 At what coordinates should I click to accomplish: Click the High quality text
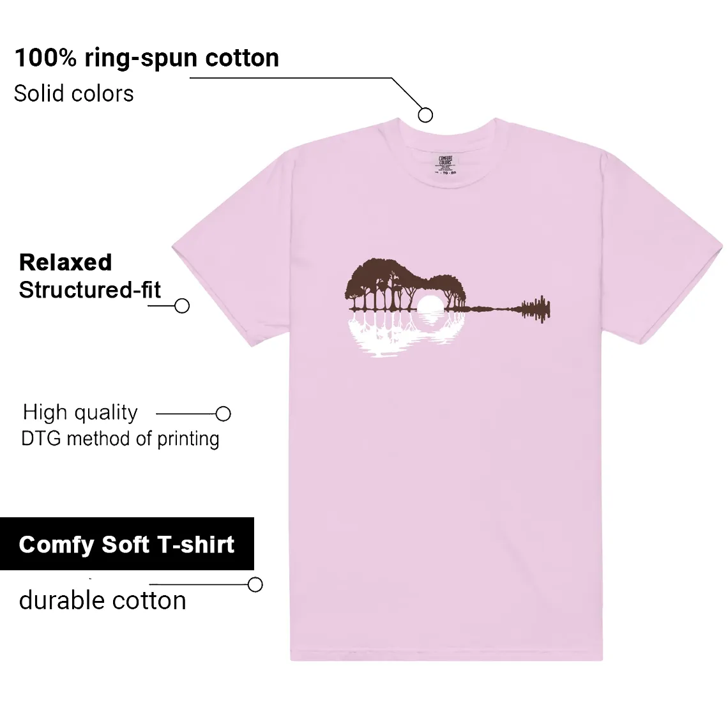click(x=80, y=413)
